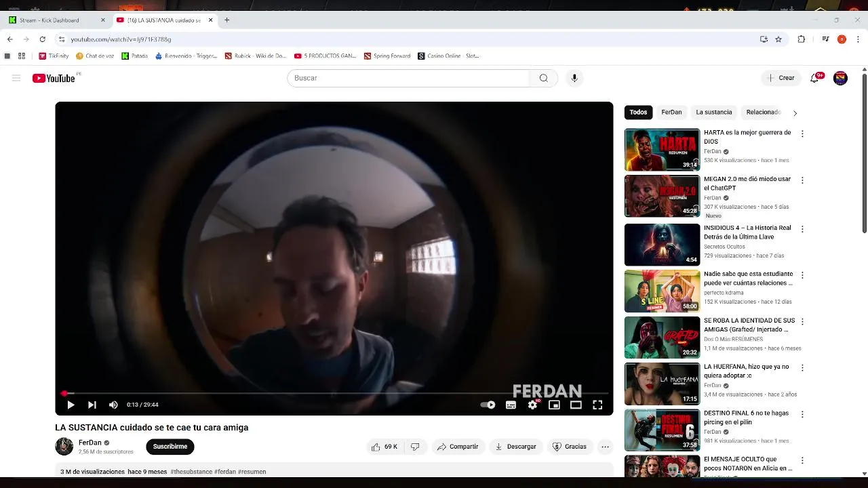Like the video with 69 K
The image size is (868, 488).
(x=384, y=447)
